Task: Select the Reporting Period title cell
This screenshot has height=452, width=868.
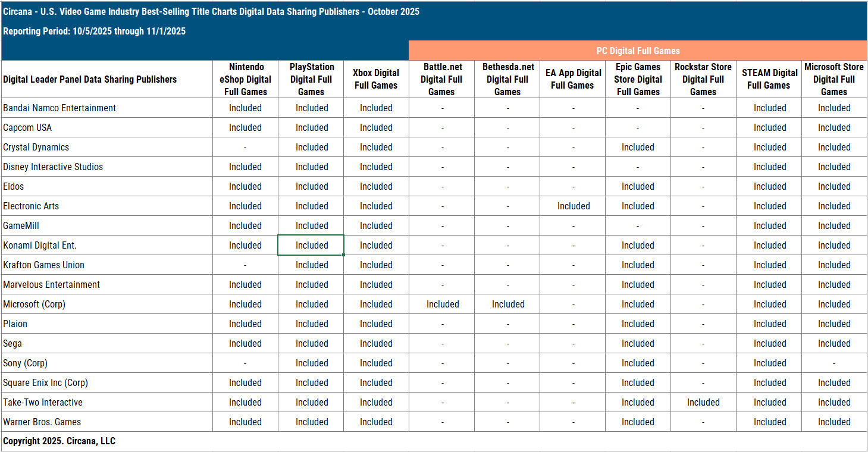Action: coord(95,32)
